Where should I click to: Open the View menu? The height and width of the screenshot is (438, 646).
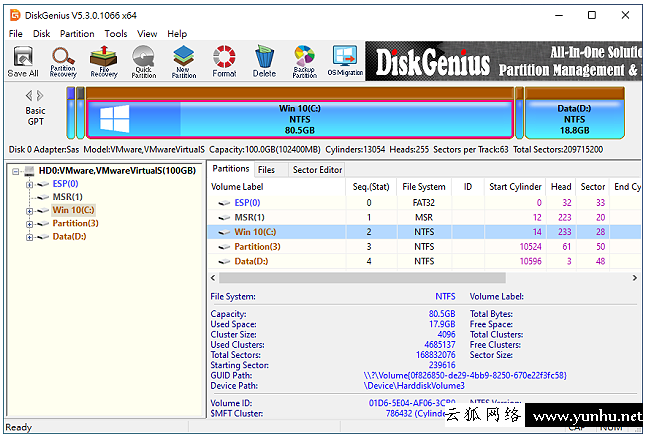147,34
